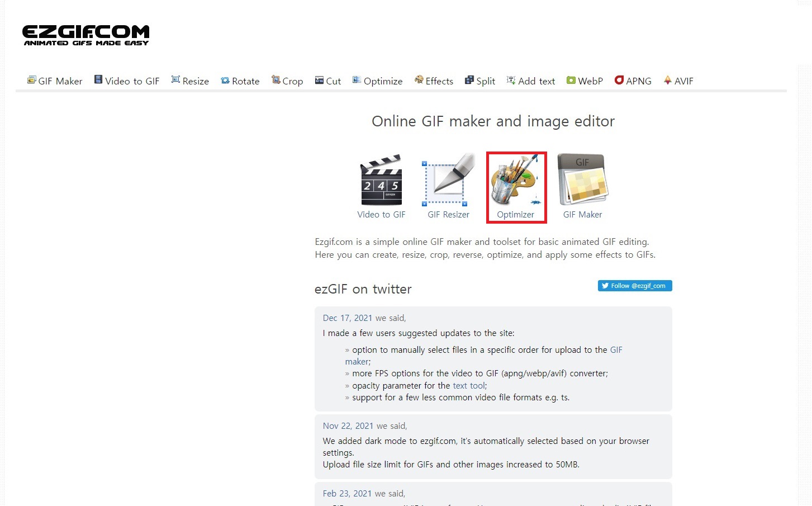Choose Rotate in the top menu
812x506 pixels.
[246, 81]
